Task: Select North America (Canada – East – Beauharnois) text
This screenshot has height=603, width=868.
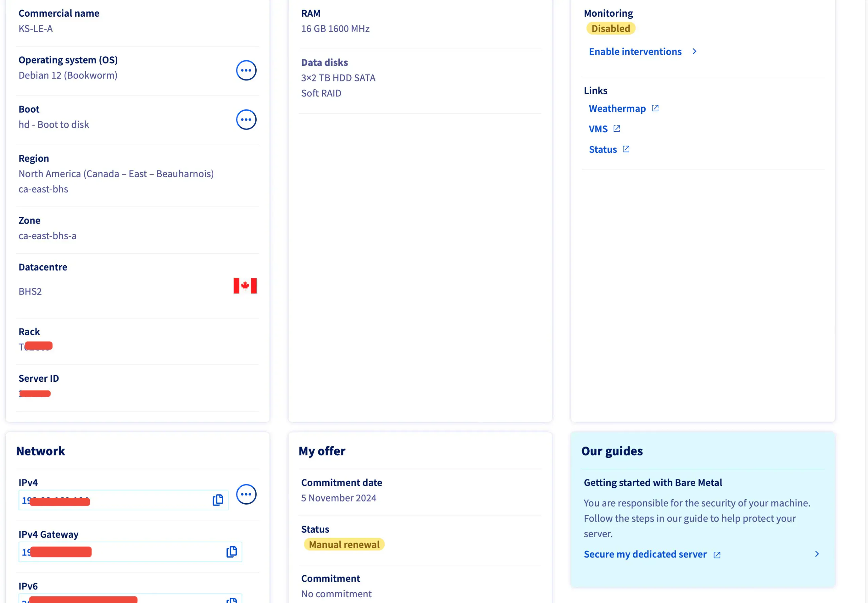Action: point(116,173)
